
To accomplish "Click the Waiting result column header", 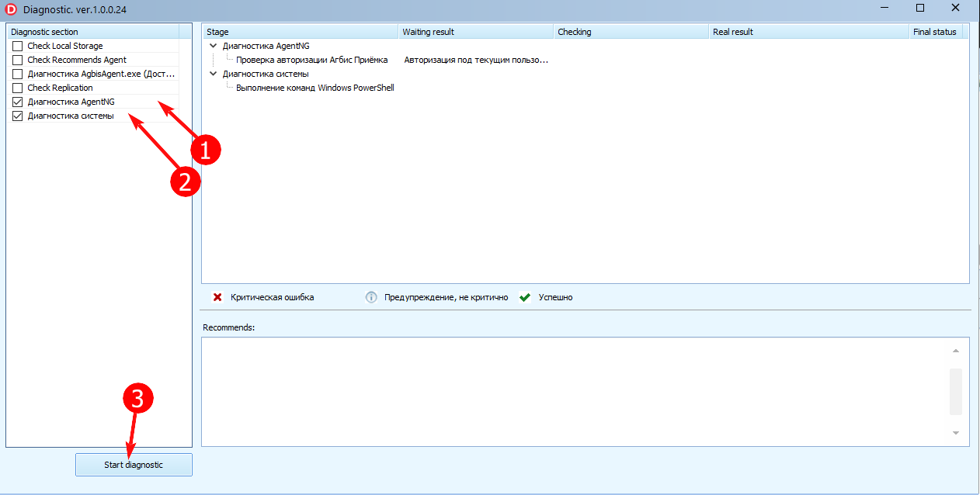I will coord(475,32).
